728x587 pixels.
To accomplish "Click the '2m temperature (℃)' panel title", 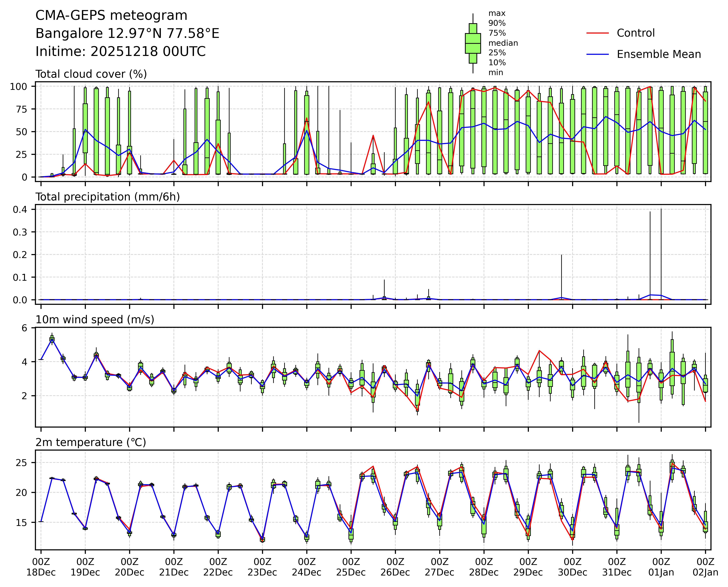I will click(x=91, y=442).
